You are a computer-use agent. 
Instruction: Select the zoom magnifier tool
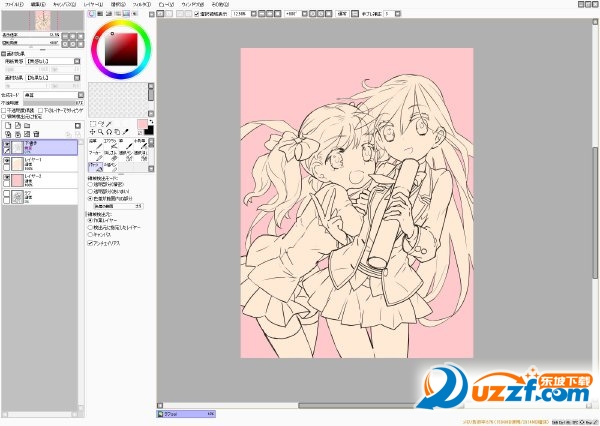pyautogui.click(x=101, y=132)
